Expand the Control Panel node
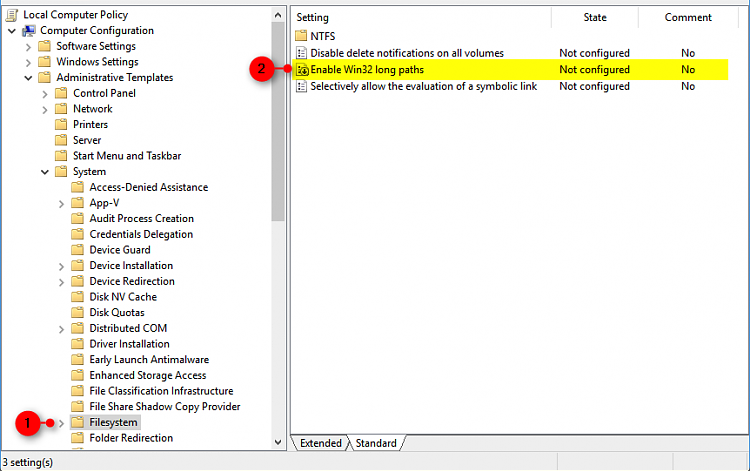 pos(45,94)
